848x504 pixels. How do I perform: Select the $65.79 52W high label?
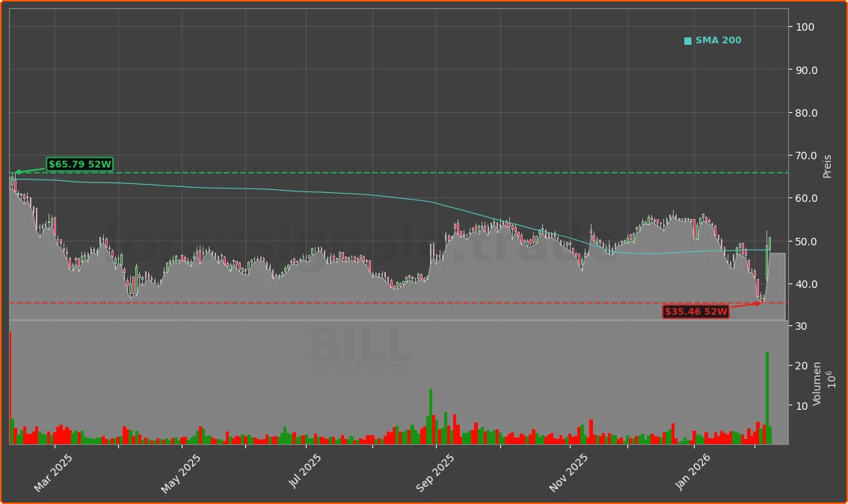coord(79,165)
